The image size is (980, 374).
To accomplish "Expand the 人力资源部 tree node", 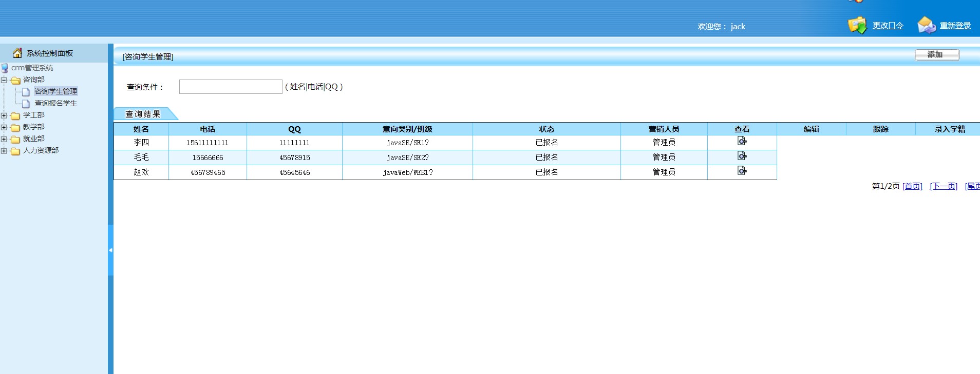I will pyautogui.click(x=4, y=151).
